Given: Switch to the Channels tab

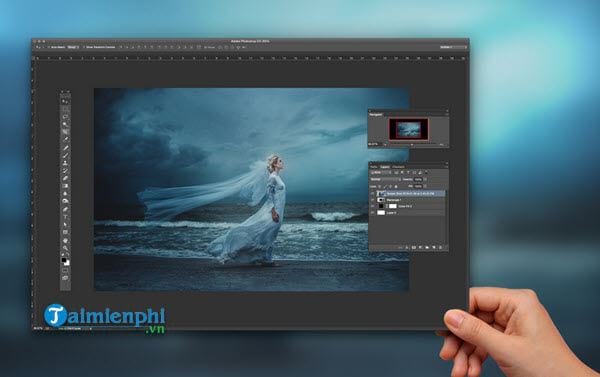Looking at the screenshot, I should pos(398,167).
